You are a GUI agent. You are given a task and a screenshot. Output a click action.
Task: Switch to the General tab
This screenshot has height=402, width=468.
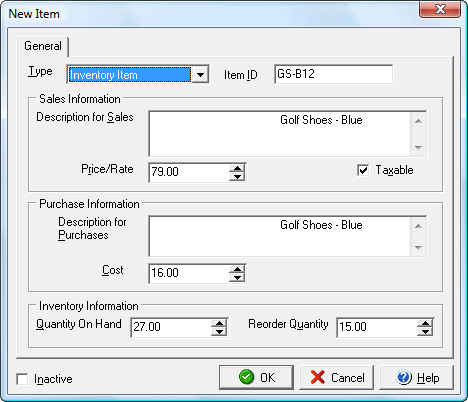tap(43, 46)
